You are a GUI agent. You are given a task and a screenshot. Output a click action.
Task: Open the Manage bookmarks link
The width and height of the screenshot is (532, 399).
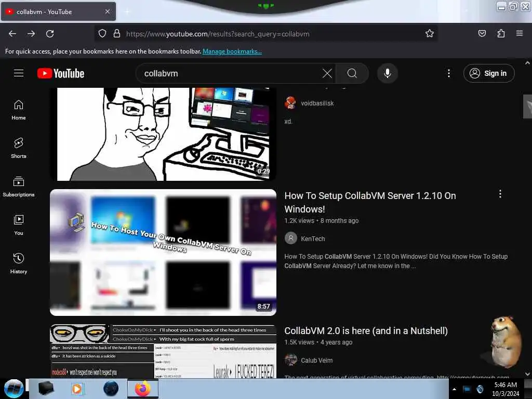pos(232,51)
